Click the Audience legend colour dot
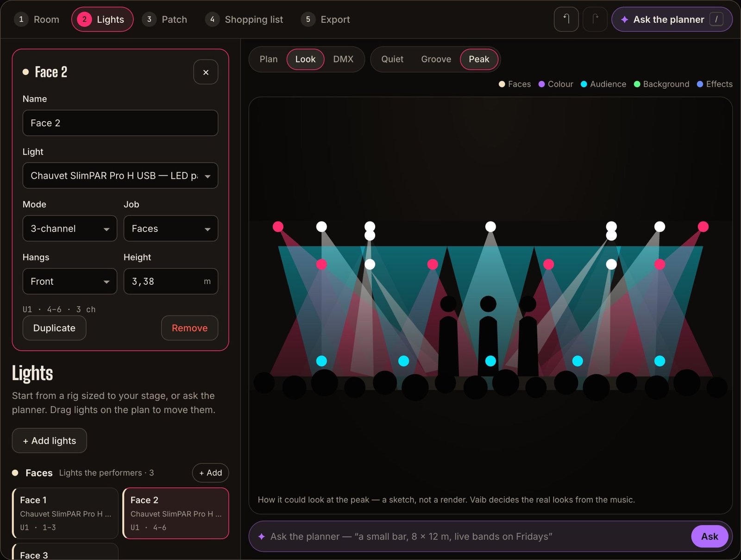This screenshot has width=741, height=560. 584,84
